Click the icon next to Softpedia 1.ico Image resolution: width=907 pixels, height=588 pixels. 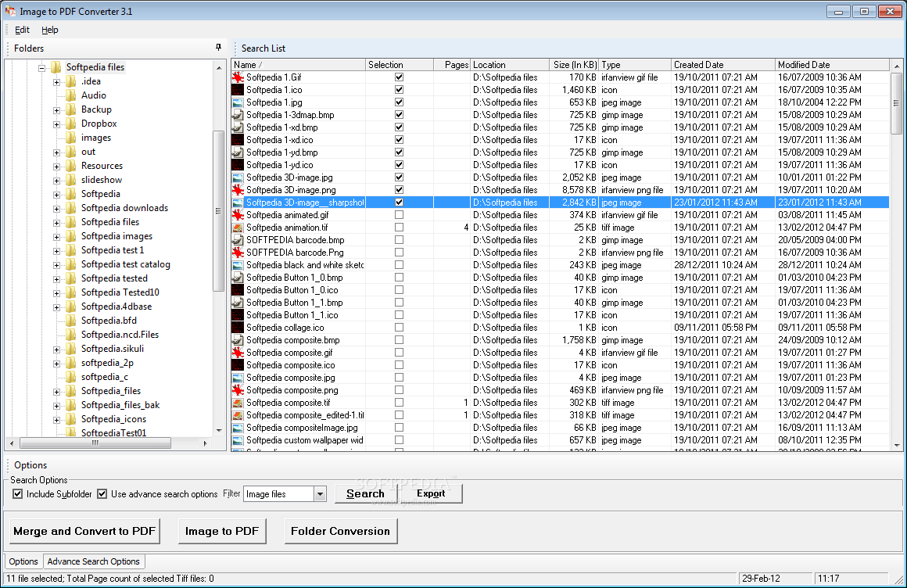point(237,90)
